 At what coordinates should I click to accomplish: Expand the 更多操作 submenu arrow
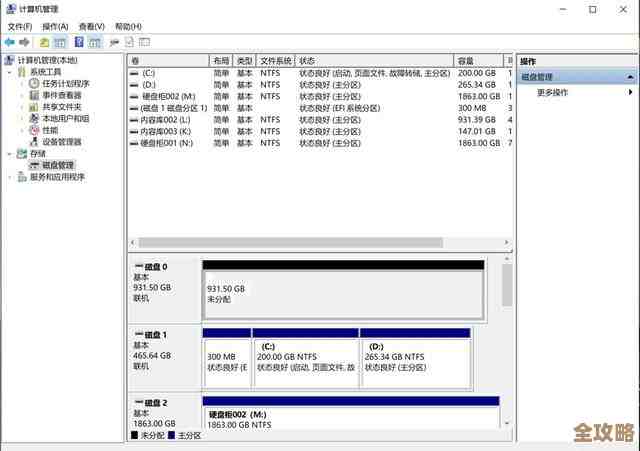(x=631, y=92)
